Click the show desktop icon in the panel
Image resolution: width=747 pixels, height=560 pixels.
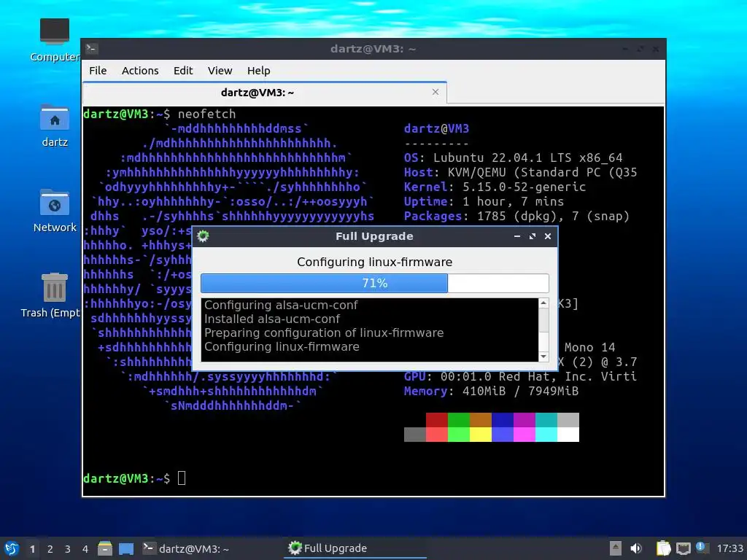[x=126, y=548]
